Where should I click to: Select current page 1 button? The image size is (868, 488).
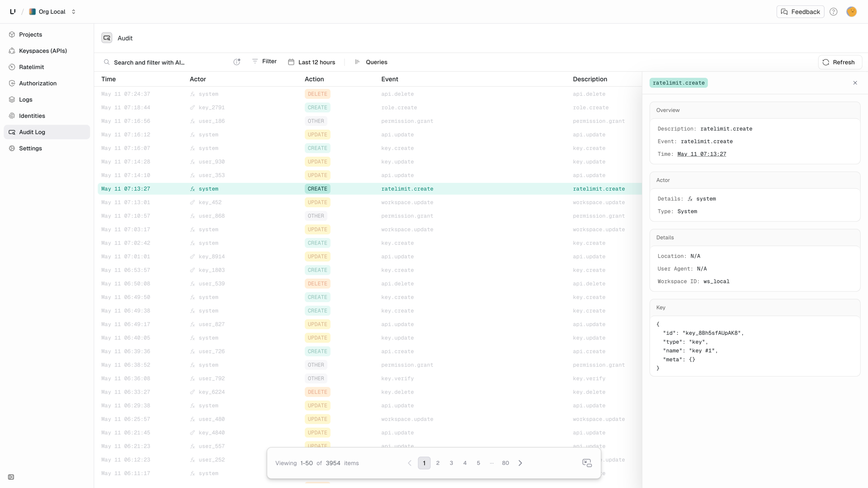click(424, 463)
